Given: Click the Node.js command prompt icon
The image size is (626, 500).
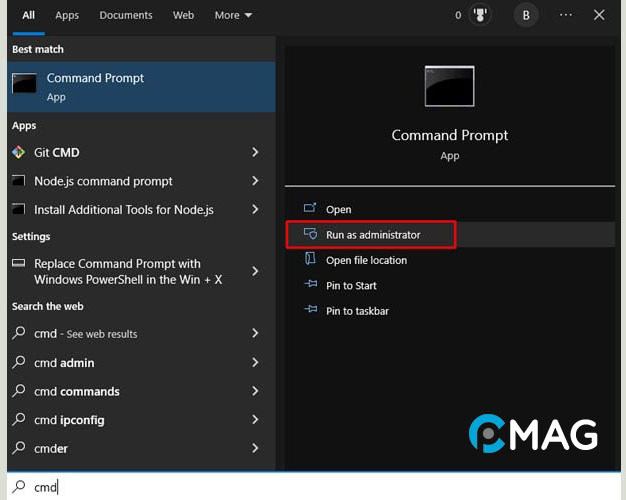Looking at the screenshot, I should pyautogui.click(x=18, y=181).
